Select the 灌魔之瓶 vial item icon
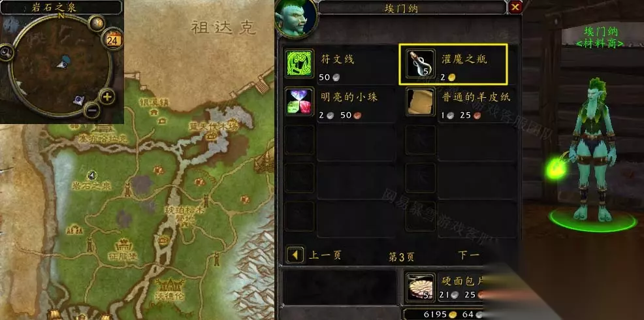The width and height of the screenshot is (644, 320). (421, 63)
